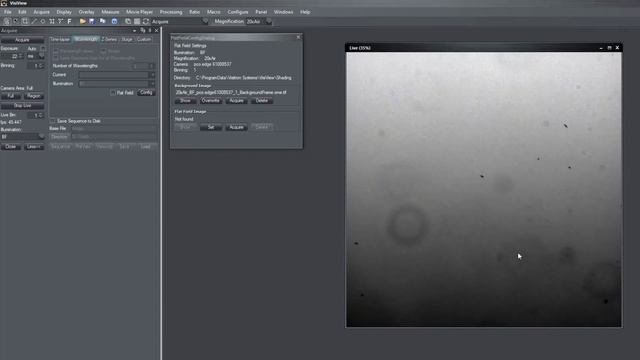Switch to the Z Series tab
The image size is (640, 360).
(109, 39)
